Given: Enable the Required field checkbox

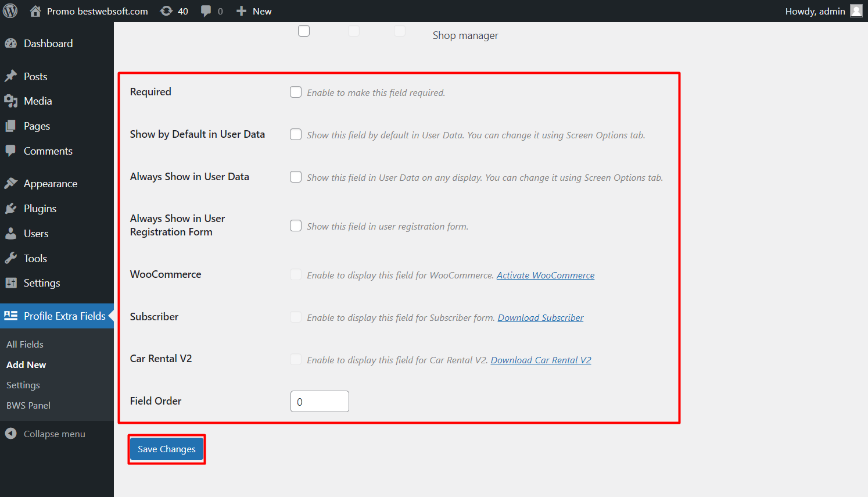Looking at the screenshot, I should pyautogui.click(x=296, y=91).
